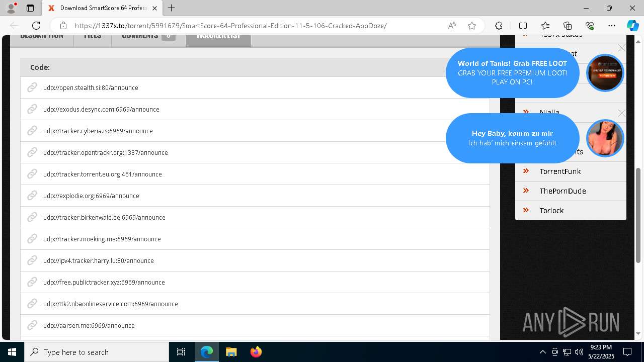Image resolution: width=644 pixels, height=362 pixels.
Task: Click World of Tanks ad thumbnail
Action: pyautogui.click(x=605, y=73)
